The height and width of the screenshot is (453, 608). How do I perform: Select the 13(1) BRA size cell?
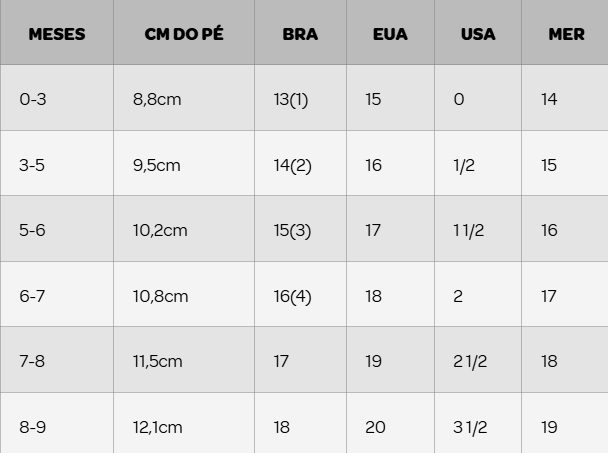click(291, 99)
